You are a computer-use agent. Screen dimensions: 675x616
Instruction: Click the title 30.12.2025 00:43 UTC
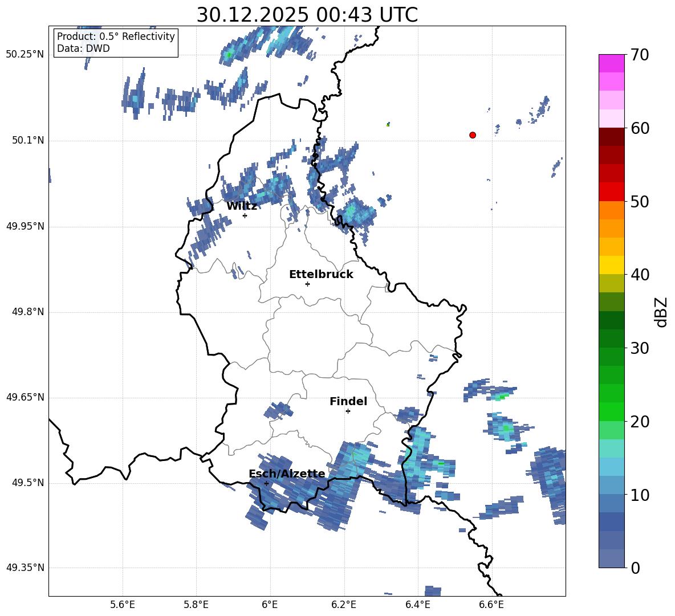point(307,15)
